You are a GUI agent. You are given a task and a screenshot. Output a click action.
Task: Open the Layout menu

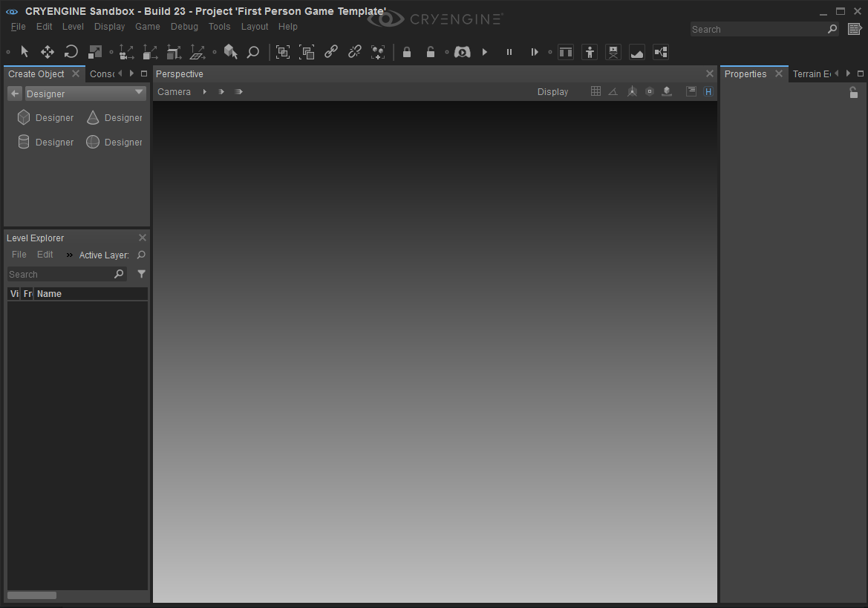pyautogui.click(x=255, y=27)
